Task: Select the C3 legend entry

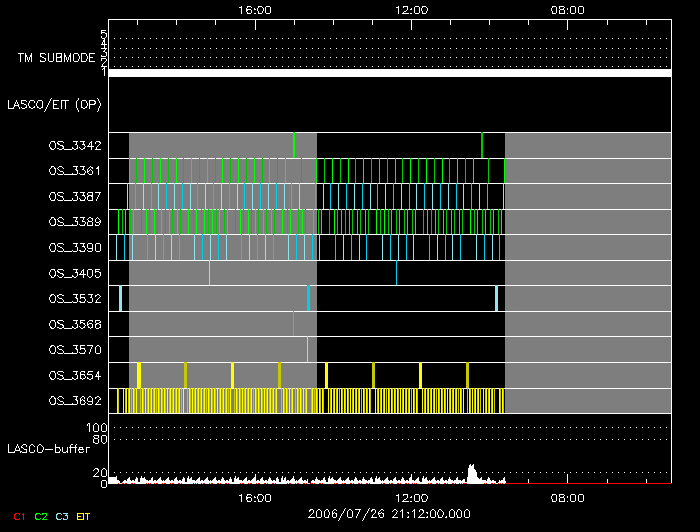Action: [62, 516]
